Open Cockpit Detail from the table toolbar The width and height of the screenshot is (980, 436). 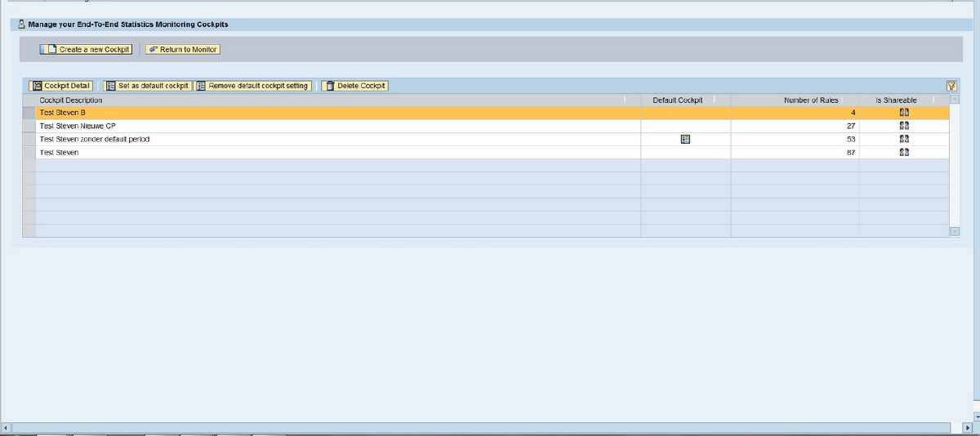click(x=61, y=86)
